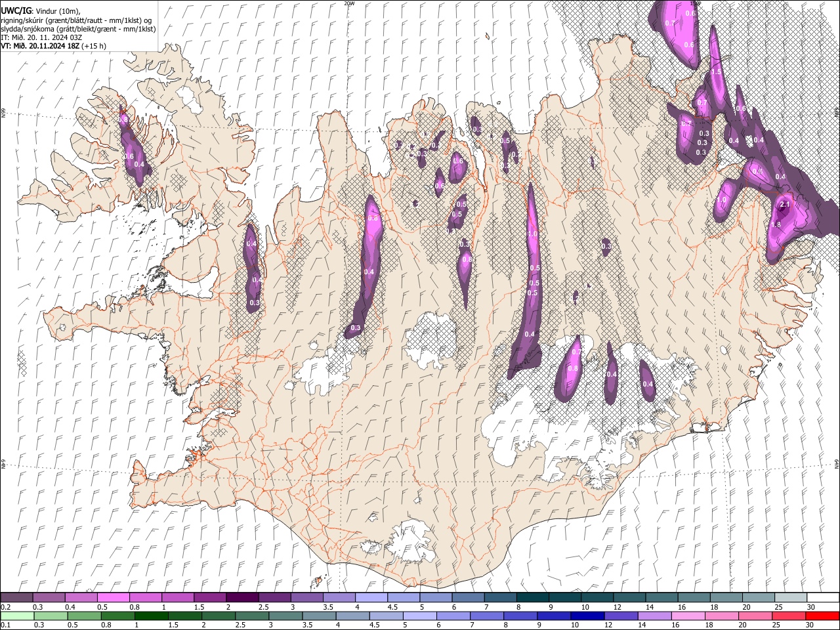Click the '1.5' precipitation value on the map
The width and height of the screenshot is (840, 630).
pyautogui.click(x=717, y=72)
